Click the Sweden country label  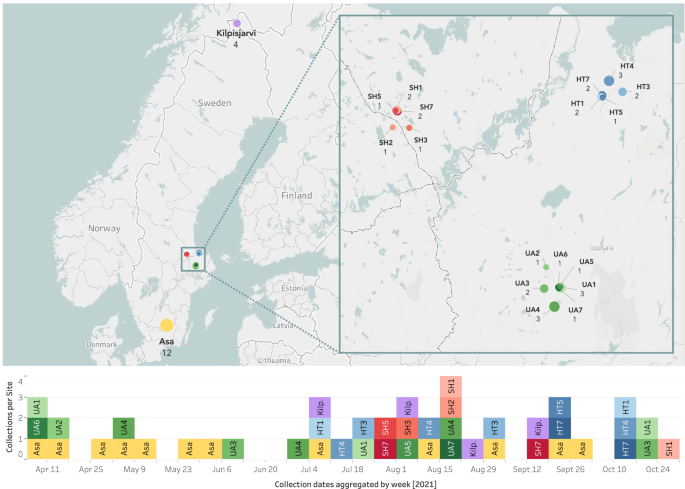point(214,103)
